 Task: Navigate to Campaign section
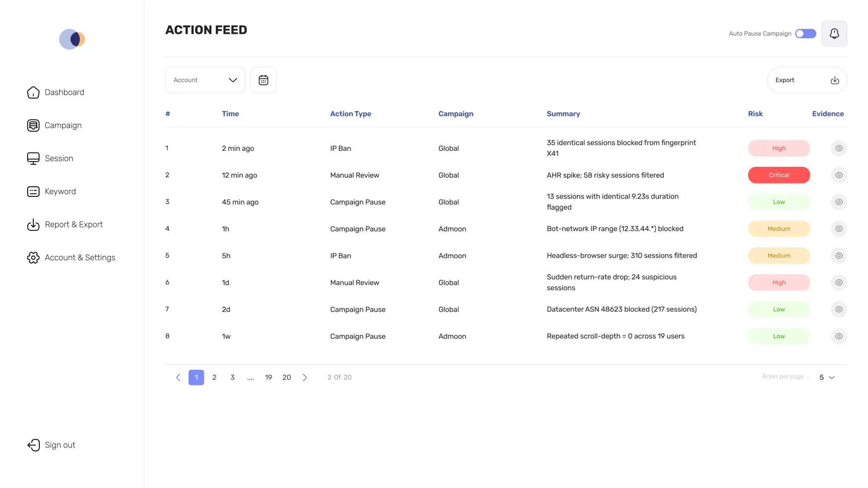tap(54, 125)
